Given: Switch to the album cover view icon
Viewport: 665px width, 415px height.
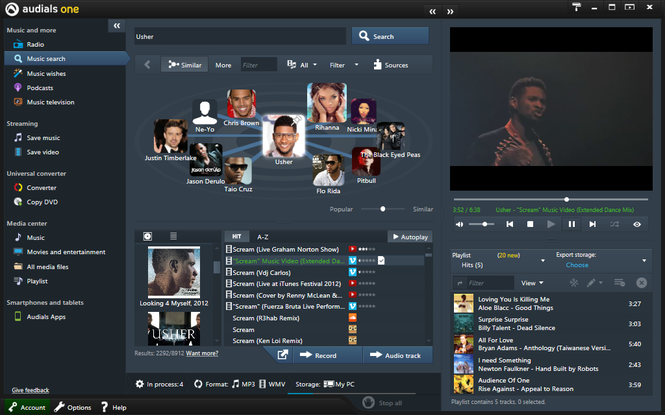Looking at the screenshot, I should tap(147, 236).
